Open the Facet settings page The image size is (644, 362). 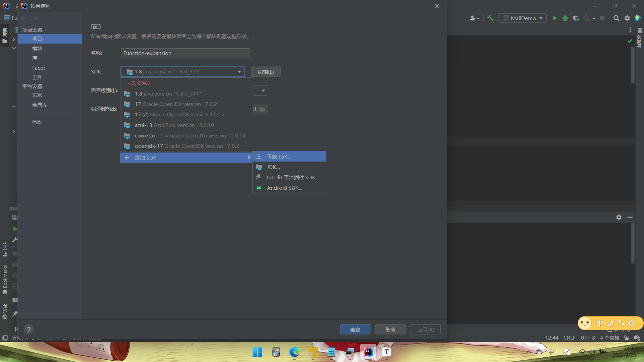coord(39,68)
